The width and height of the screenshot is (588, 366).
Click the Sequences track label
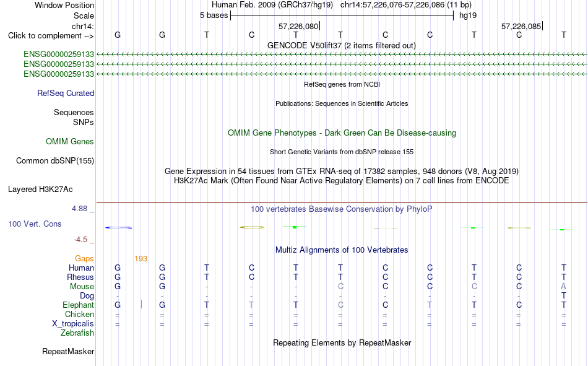[74, 112]
